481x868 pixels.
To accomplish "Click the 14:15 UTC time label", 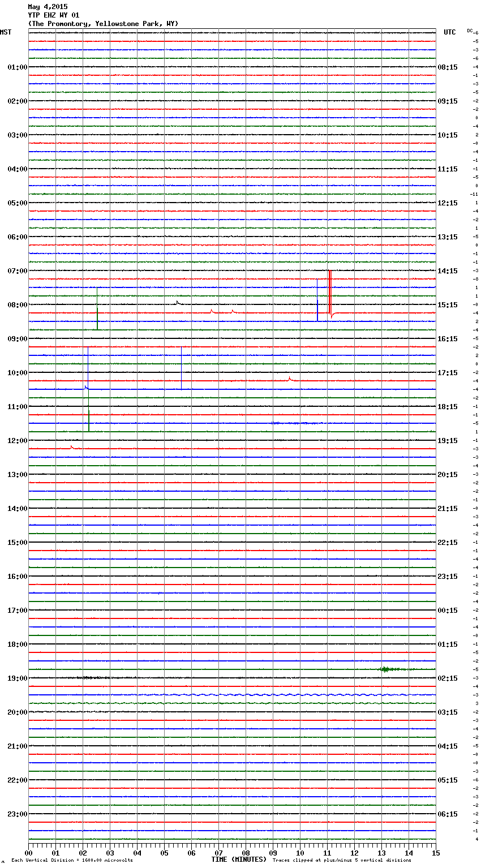I will [x=448, y=270].
